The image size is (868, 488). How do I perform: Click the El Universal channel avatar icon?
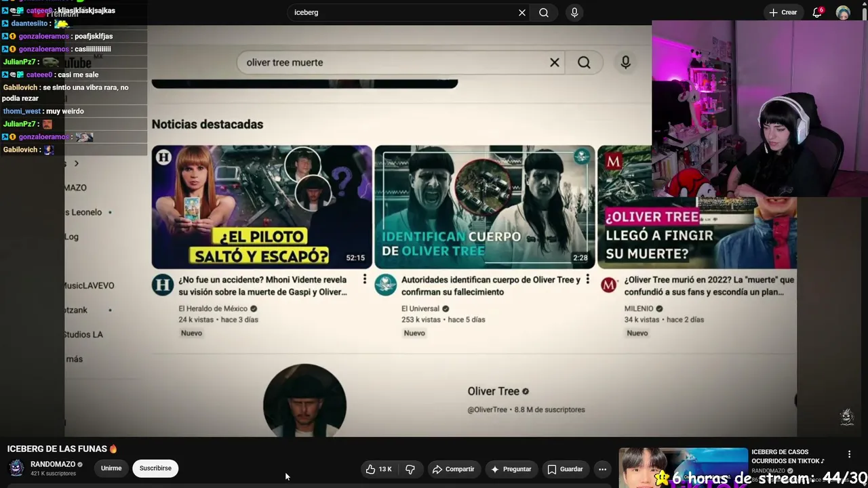point(385,285)
